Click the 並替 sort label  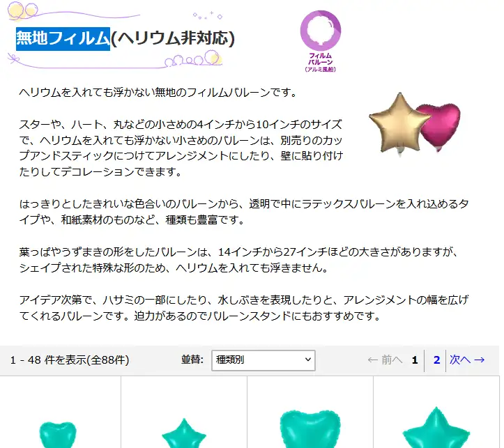click(192, 360)
